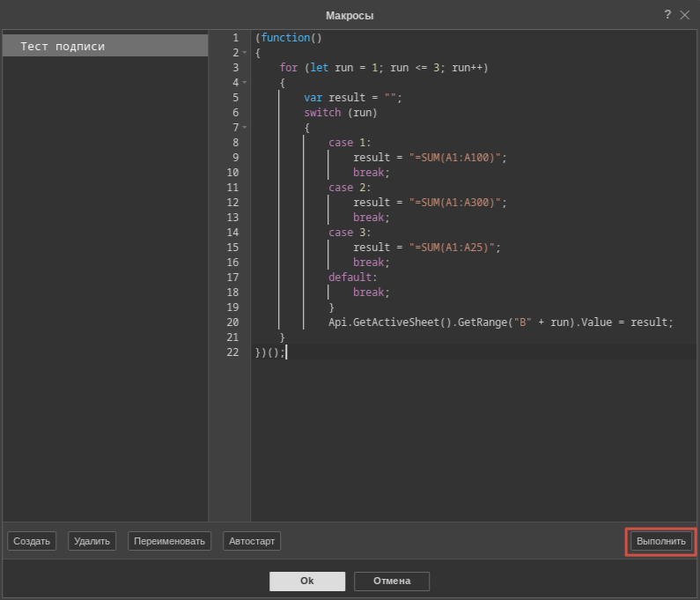Select the Тест подписи macro
Image resolution: width=700 pixels, height=600 pixels.
click(106, 46)
